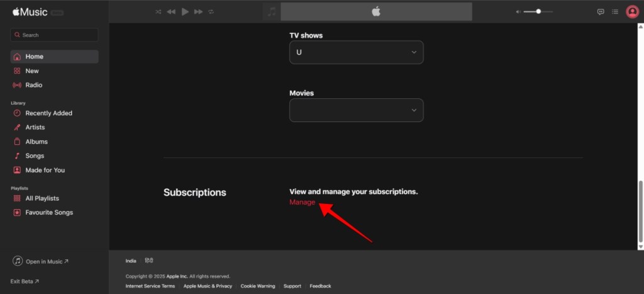Switch language to Hindi
This screenshot has height=294, width=644.
tap(148, 261)
